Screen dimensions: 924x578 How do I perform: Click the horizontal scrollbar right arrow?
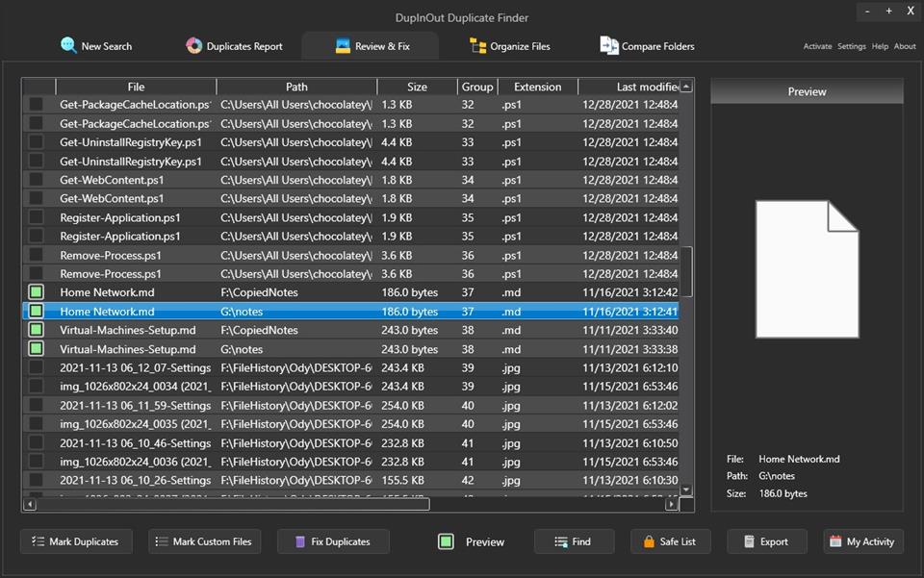point(671,504)
